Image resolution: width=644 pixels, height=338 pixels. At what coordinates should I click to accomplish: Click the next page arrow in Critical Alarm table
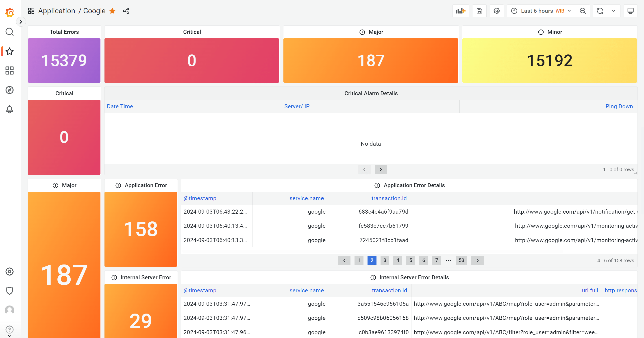click(x=380, y=169)
